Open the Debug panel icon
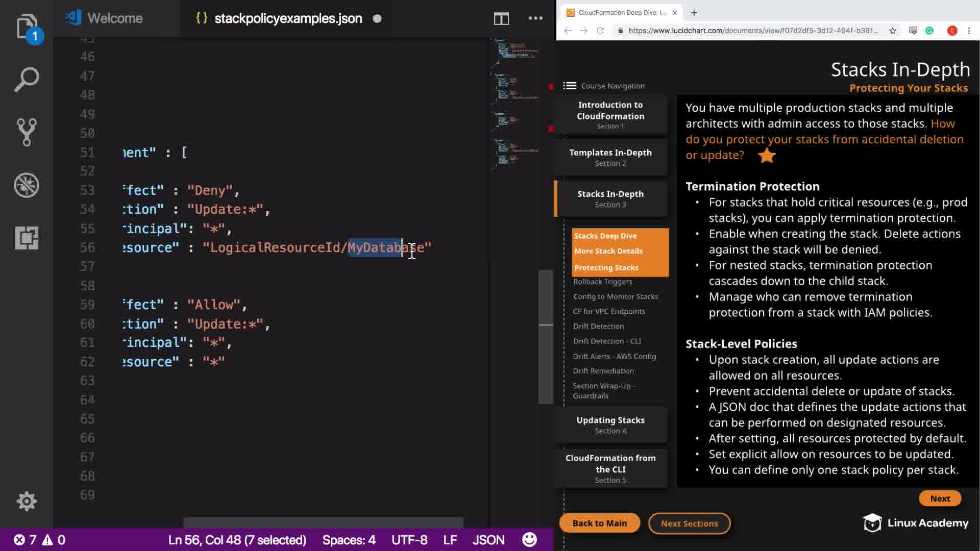 27,185
